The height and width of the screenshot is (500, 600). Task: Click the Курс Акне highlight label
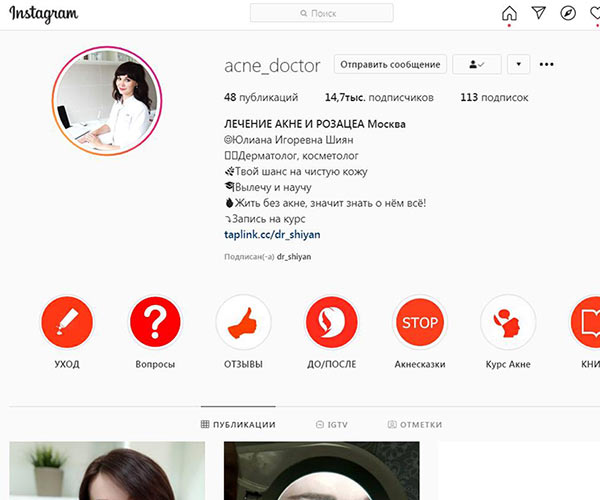(x=508, y=364)
